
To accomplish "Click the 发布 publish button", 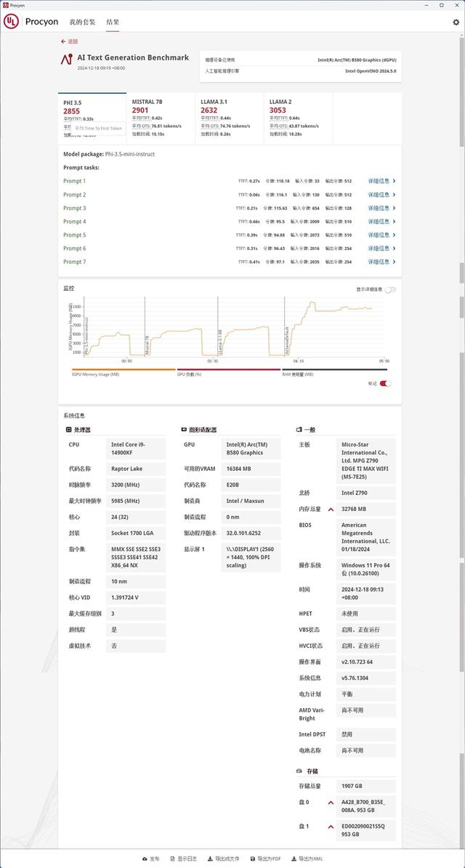I will (151, 859).
